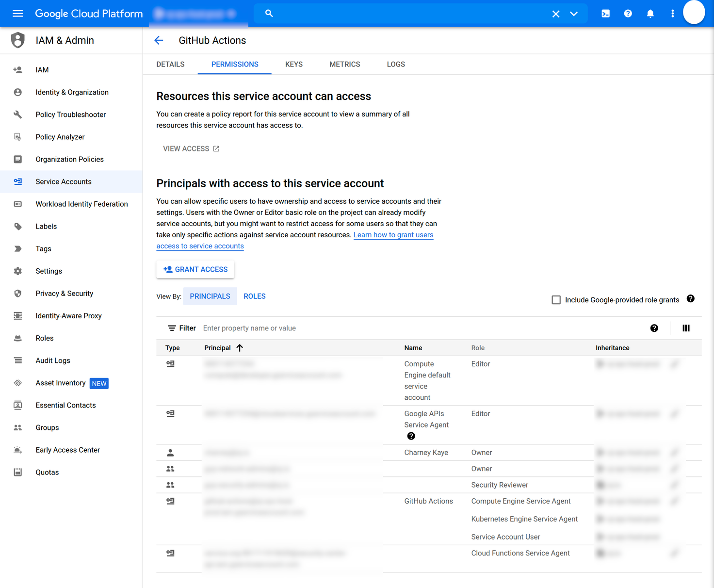
Task: Enable Include Google-provided role grants checkbox
Action: coord(556,300)
